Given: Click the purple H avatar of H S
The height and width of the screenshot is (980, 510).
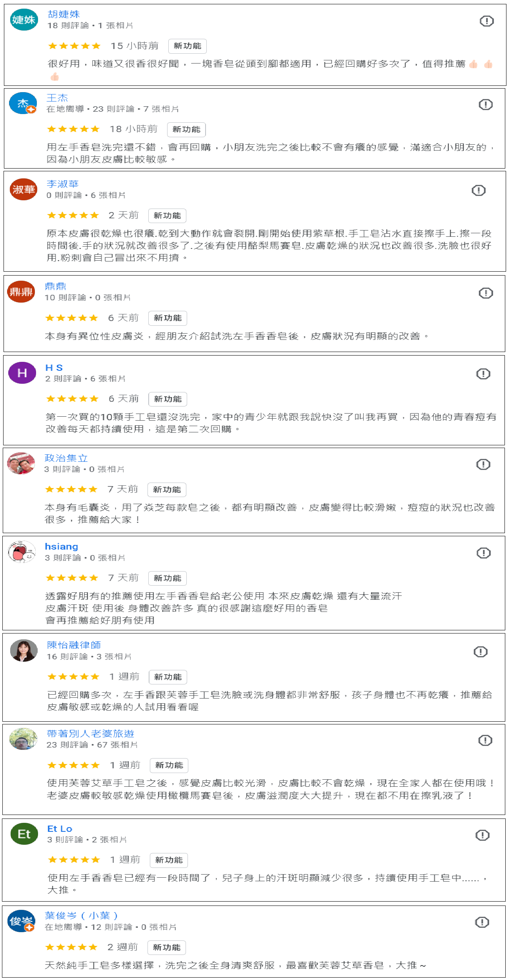Looking at the screenshot, I should tap(22, 373).
